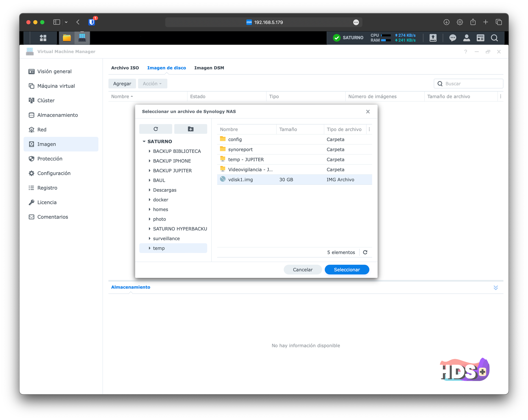
Task: Open the DSM widgets panel icon
Action: point(480,38)
